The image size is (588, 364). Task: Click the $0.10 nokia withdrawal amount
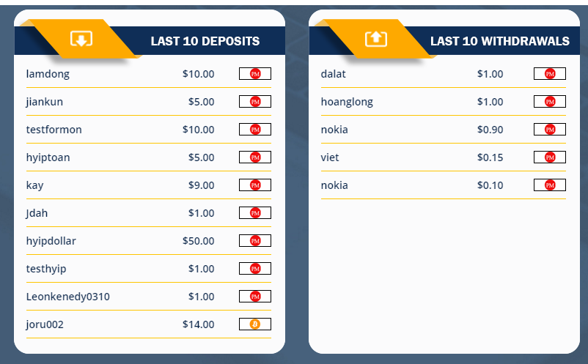[490, 185]
